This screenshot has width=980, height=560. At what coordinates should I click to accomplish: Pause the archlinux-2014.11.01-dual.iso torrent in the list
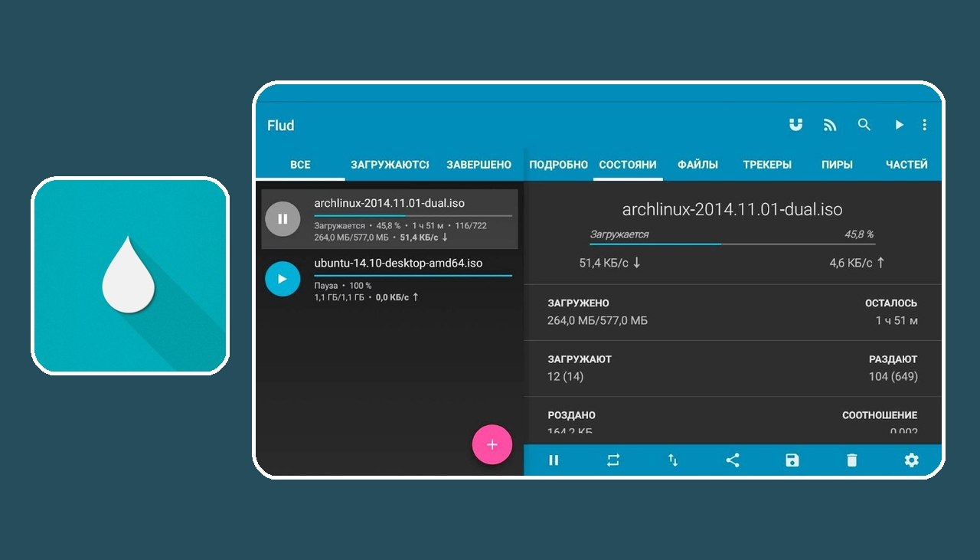point(283,219)
